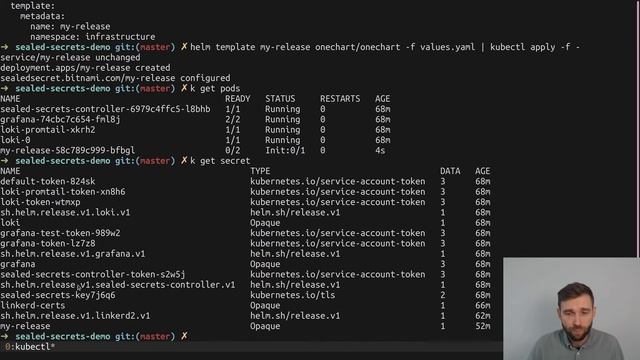Select secret name linkerd-certs

(x=33, y=306)
